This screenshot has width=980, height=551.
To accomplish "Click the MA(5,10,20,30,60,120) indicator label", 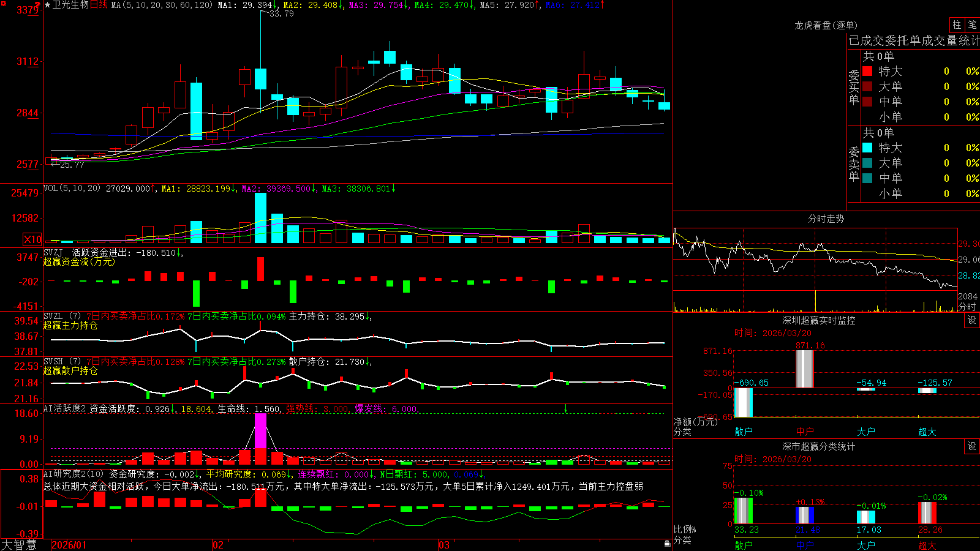I will [x=162, y=5].
